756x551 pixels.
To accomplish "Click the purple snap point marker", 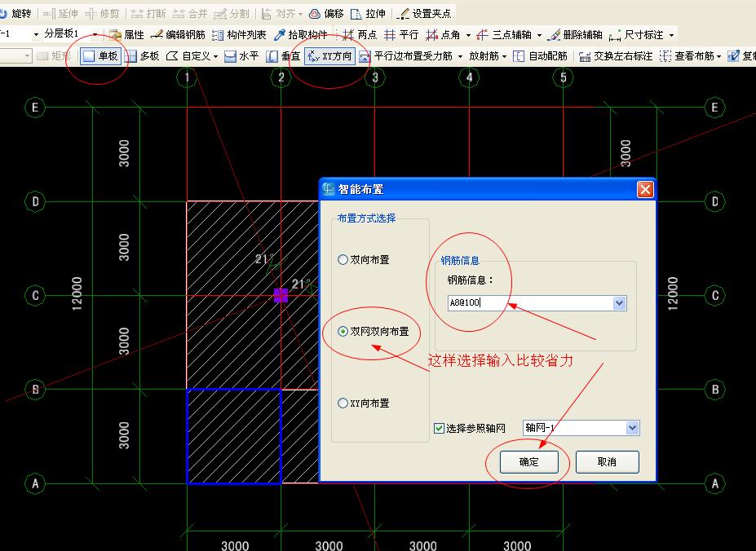I will 281,296.
